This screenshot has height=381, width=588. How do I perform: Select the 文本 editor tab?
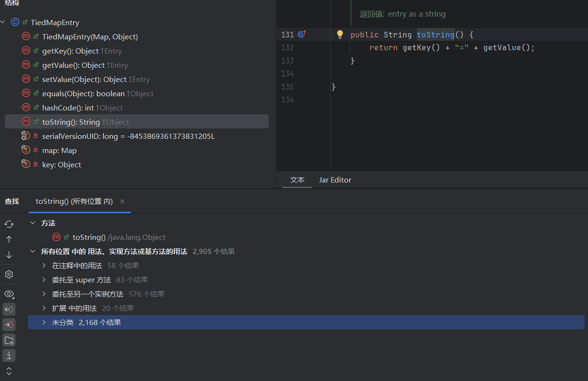coord(297,180)
